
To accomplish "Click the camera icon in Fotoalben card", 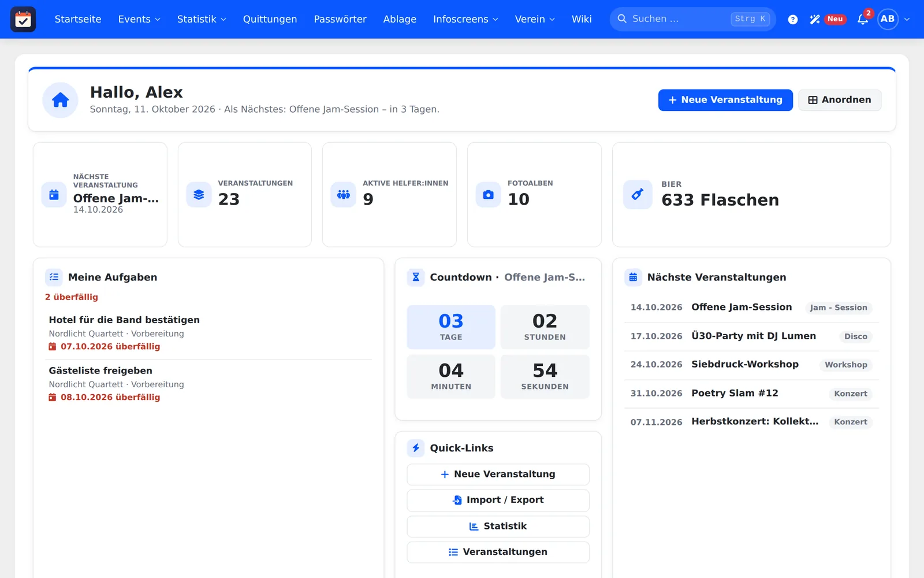I will [489, 194].
